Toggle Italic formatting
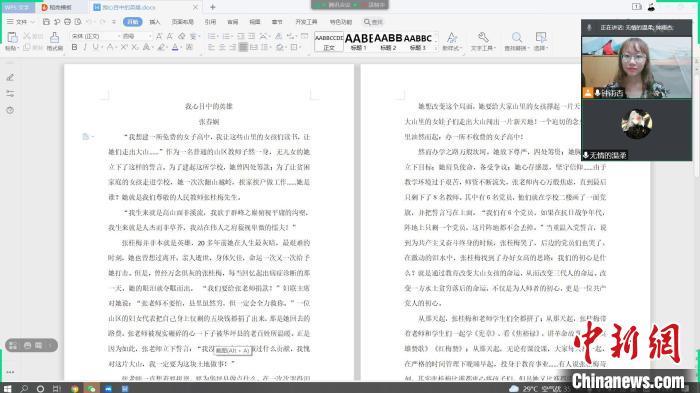The height and width of the screenshot is (393, 700). (x=84, y=47)
